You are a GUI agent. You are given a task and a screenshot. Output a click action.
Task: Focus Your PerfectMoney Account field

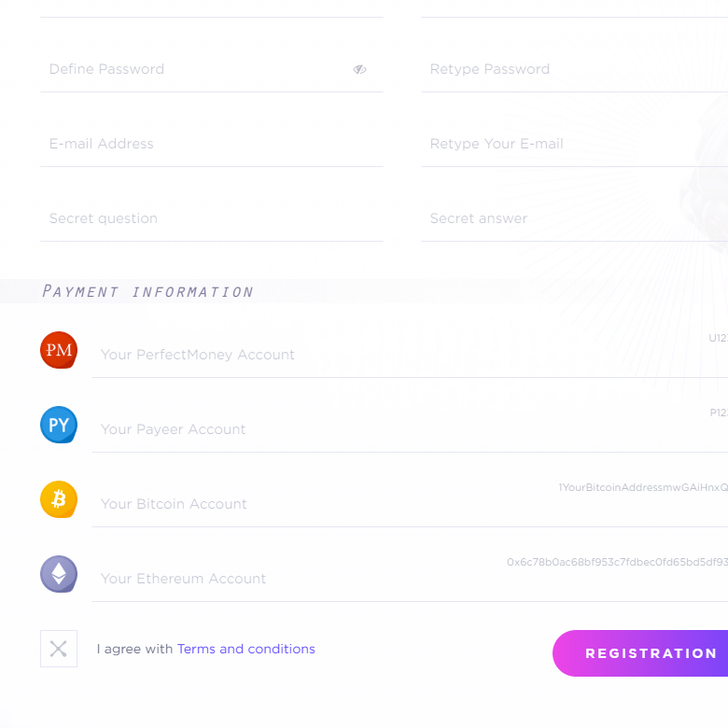point(410,355)
